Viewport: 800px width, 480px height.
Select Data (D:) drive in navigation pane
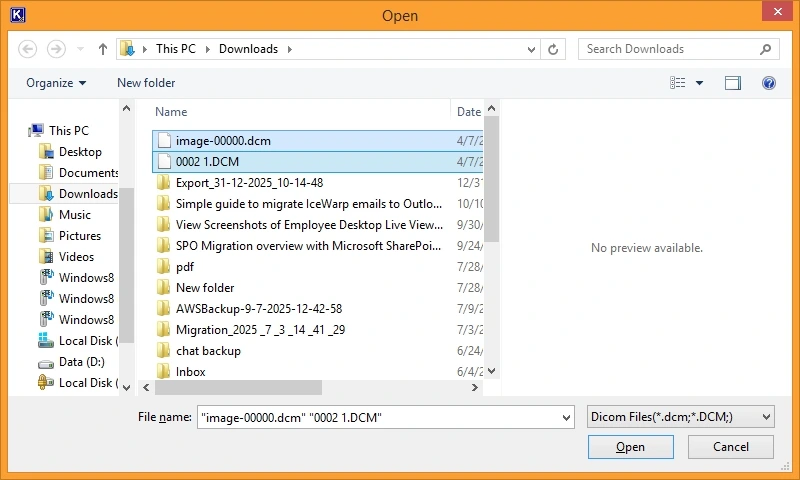(x=82, y=362)
